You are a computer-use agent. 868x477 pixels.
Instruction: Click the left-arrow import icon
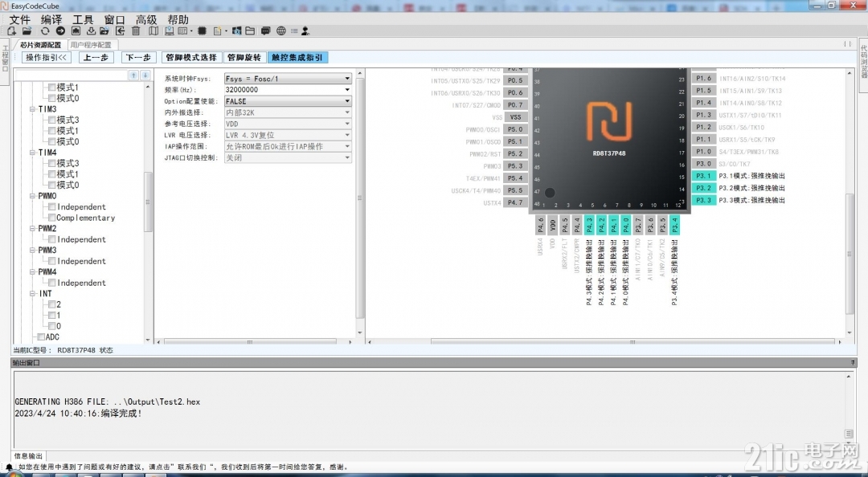click(120, 31)
